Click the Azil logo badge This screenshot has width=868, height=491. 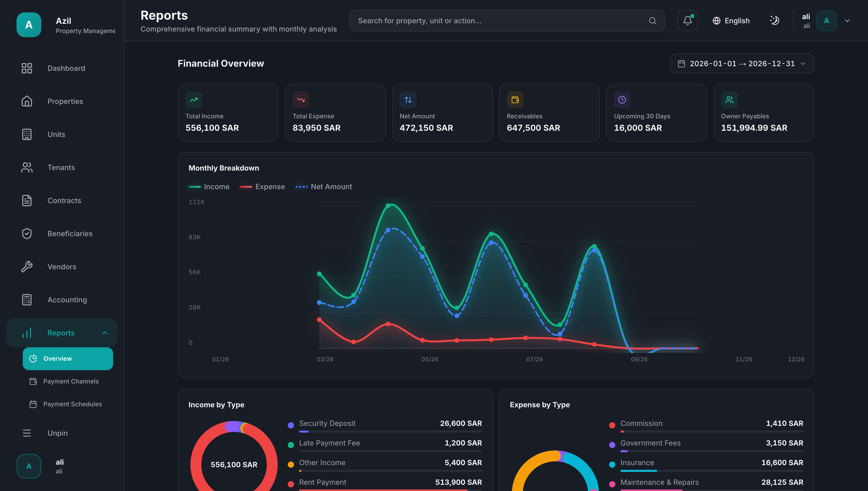[29, 25]
